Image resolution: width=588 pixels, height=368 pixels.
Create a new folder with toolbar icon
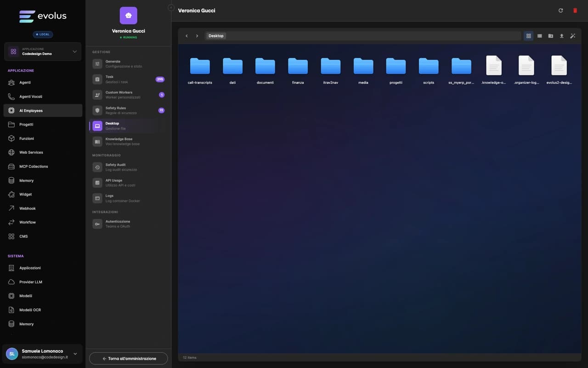pyautogui.click(x=550, y=36)
